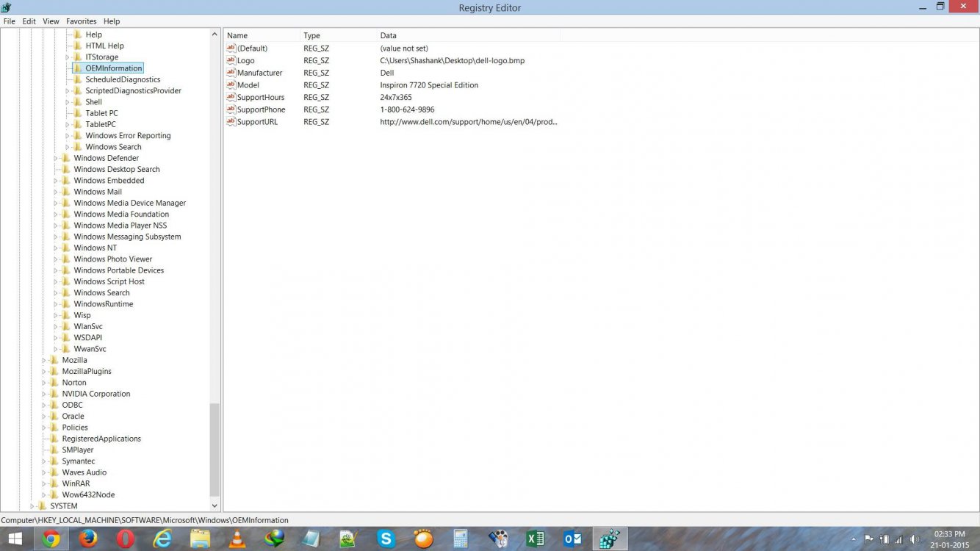This screenshot has height=551, width=980.
Task: Launch VLC media player from the taskbar
Action: click(x=237, y=539)
